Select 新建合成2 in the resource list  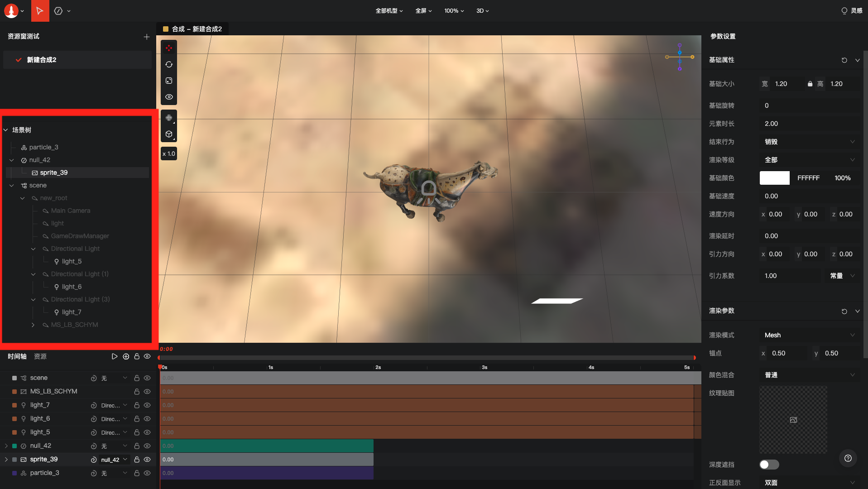pyautogui.click(x=77, y=60)
